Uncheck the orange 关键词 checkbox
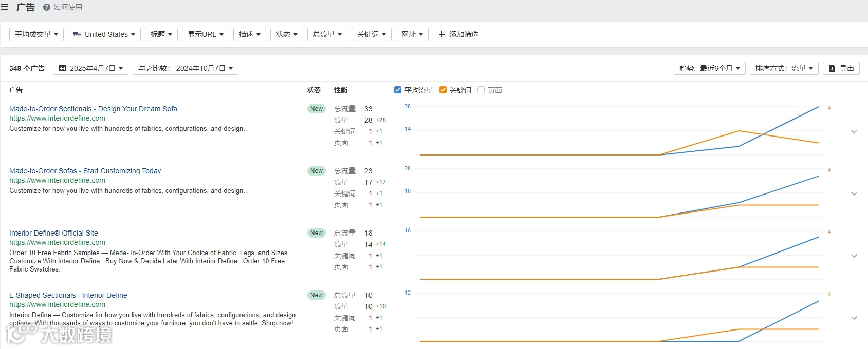Image resolution: width=868 pixels, height=349 pixels. [443, 90]
